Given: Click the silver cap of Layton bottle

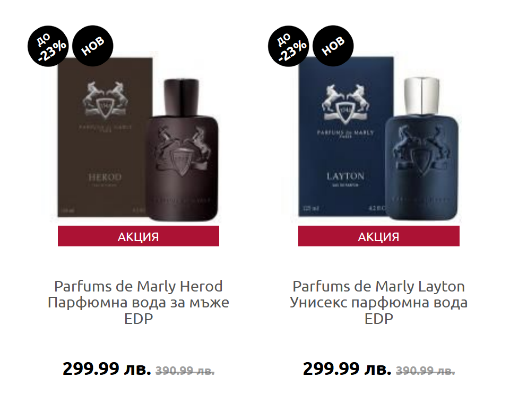Looking at the screenshot, I should point(422,96).
